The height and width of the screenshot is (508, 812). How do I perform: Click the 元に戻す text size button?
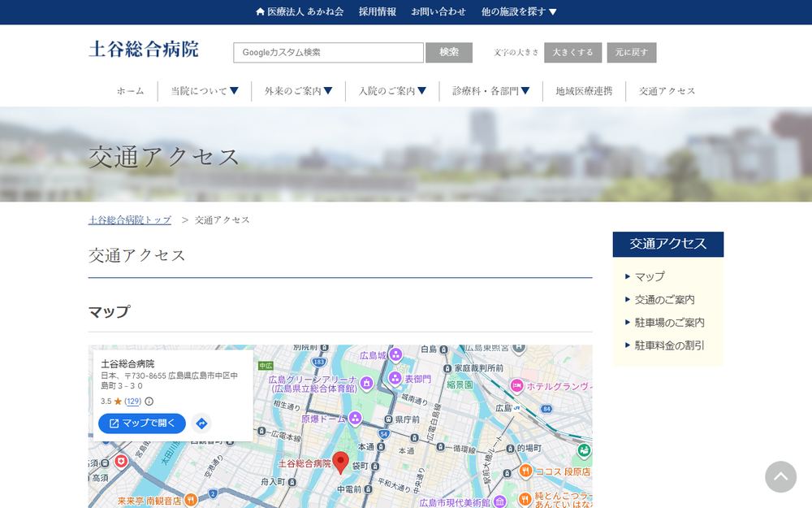pos(631,52)
